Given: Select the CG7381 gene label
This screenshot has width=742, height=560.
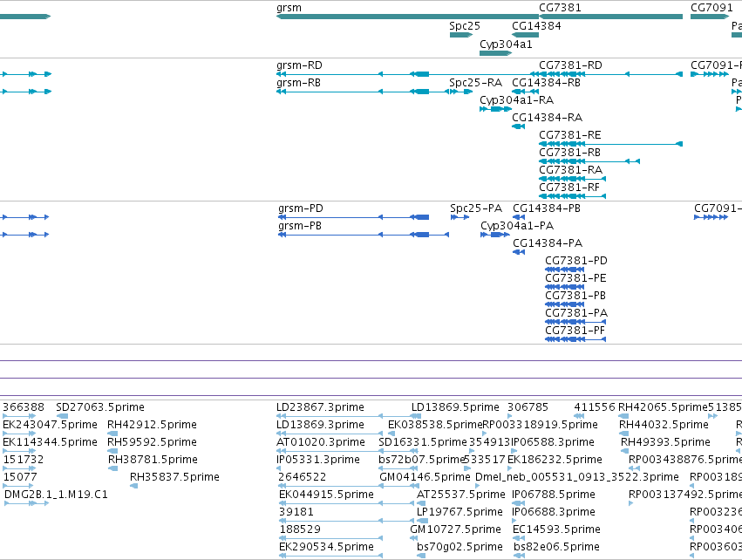Looking at the screenshot, I should 560,8.
